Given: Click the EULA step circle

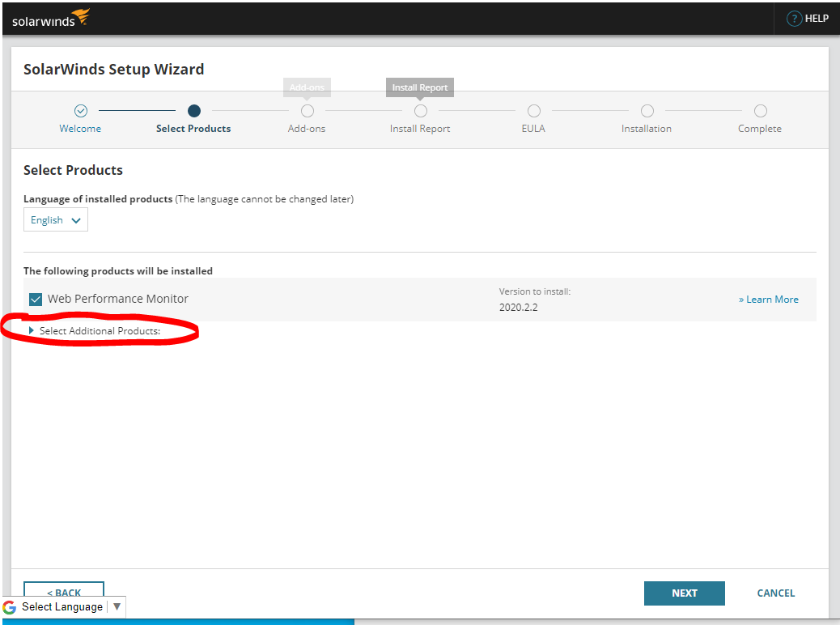Looking at the screenshot, I should point(533,111).
